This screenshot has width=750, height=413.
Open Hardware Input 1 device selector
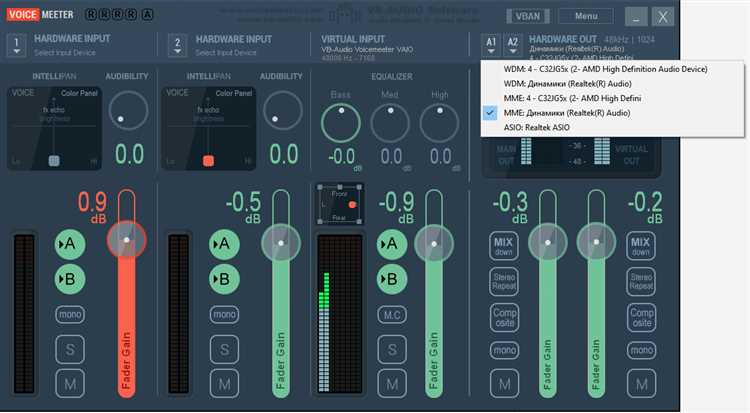pos(17,45)
